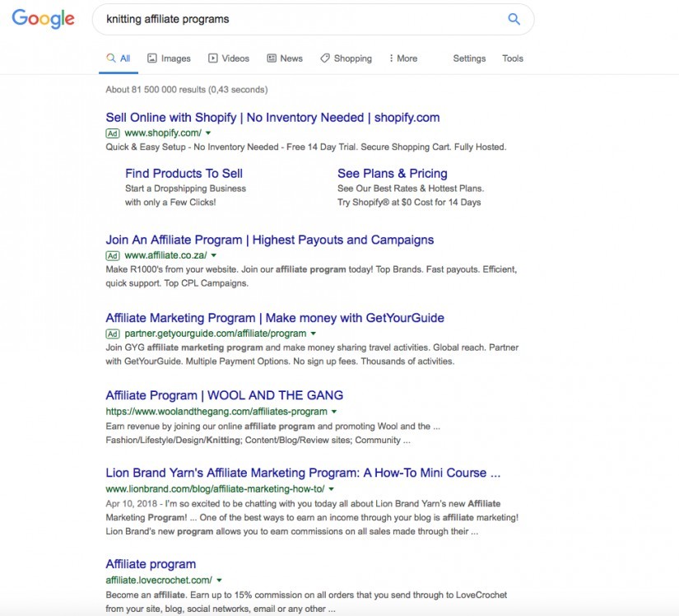Open dropdown arrow beside lionbrand.com URL

[x=332, y=489]
